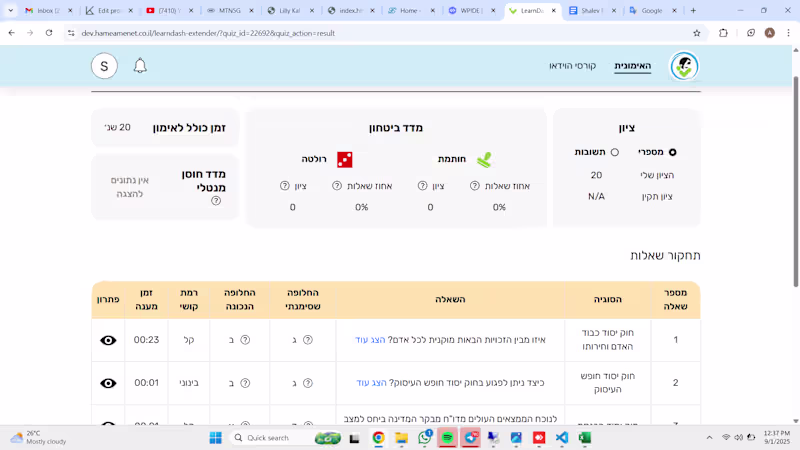Click הצג עוד link in question 1
The height and width of the screenshot is (450, 800).
pyautogui.click(x=370, y=340)
